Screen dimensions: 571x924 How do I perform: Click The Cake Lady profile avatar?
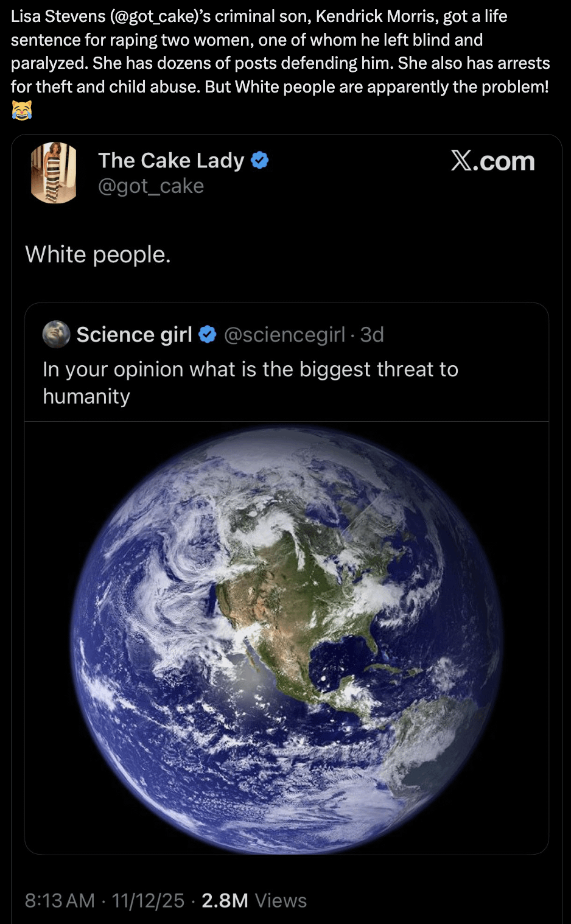54,172
